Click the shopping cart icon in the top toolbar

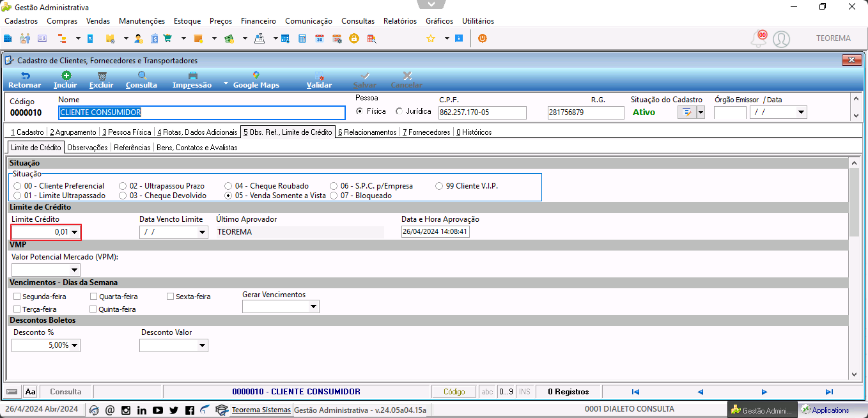[x=168, y=38]
